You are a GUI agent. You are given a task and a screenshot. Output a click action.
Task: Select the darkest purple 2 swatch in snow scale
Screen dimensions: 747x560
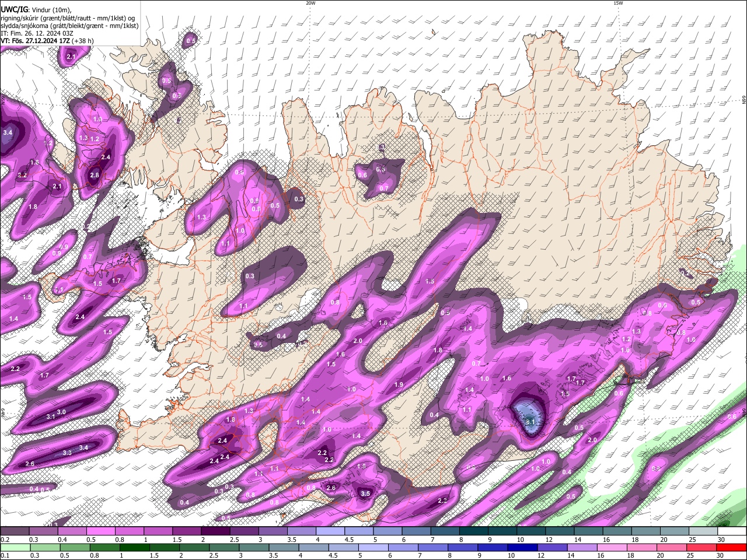tap(215, 531)
